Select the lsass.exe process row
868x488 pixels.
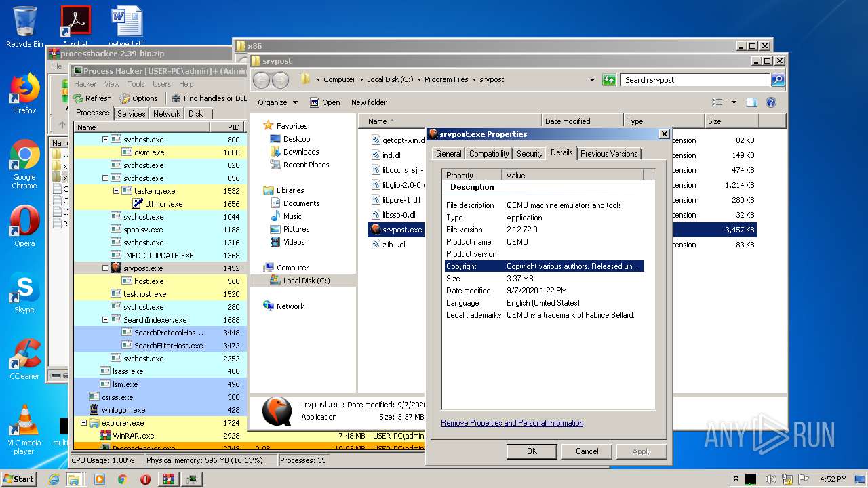pyautogui.click(x=159, y=371)
